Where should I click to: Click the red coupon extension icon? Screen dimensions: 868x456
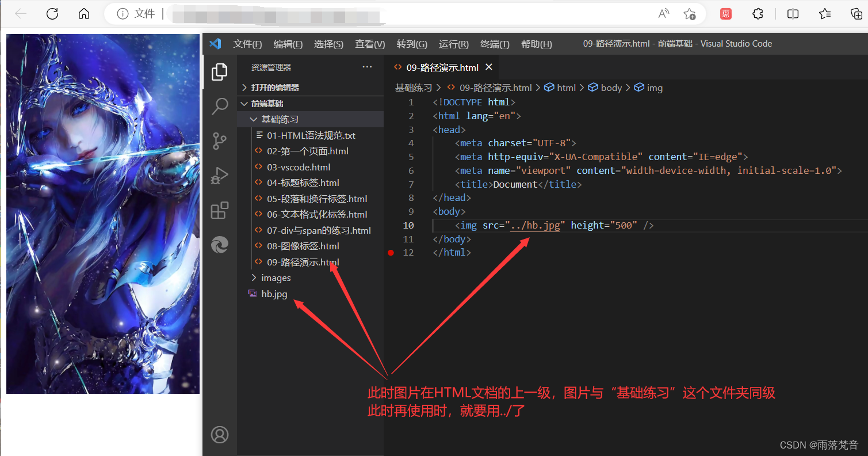[726, 14]
